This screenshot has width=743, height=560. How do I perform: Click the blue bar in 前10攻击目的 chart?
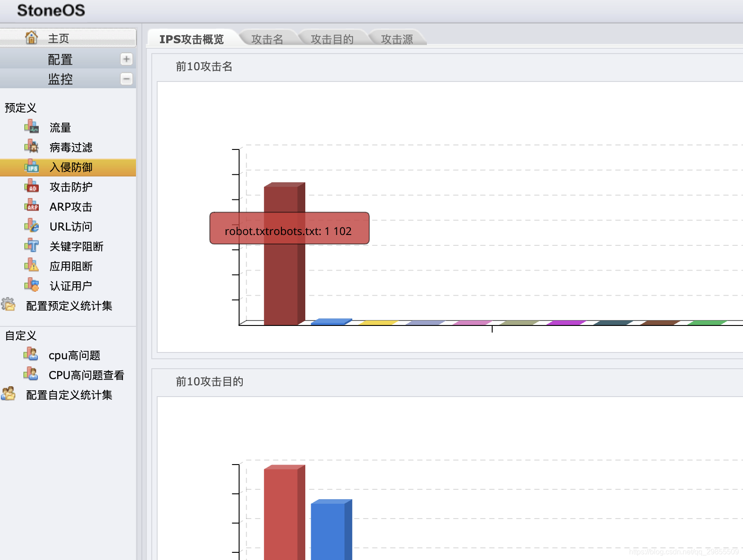(331, 530)
